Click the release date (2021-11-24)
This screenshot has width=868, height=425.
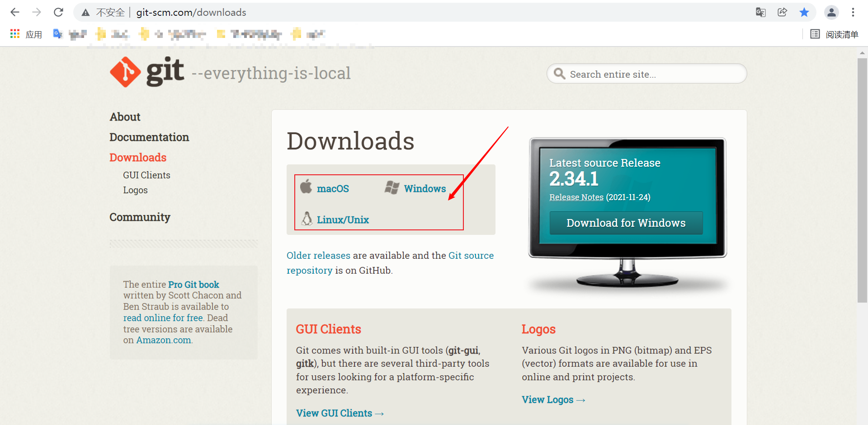[628, 197]
